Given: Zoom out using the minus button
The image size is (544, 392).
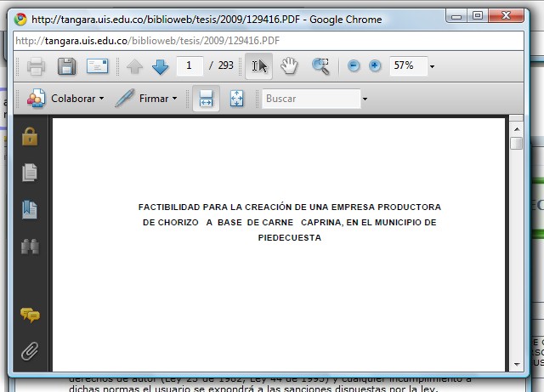Looking at the screenshot, I should click(x=354, y=66).
